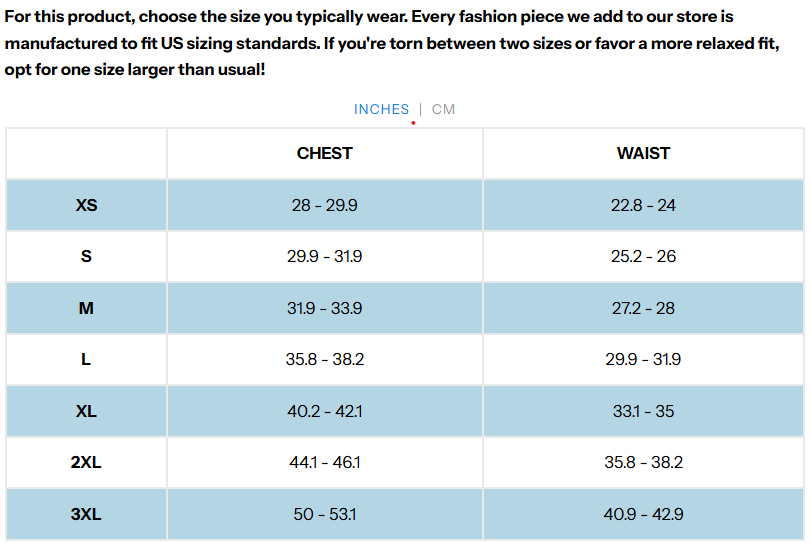
Task: Select the S size row label
Action: 86,256
